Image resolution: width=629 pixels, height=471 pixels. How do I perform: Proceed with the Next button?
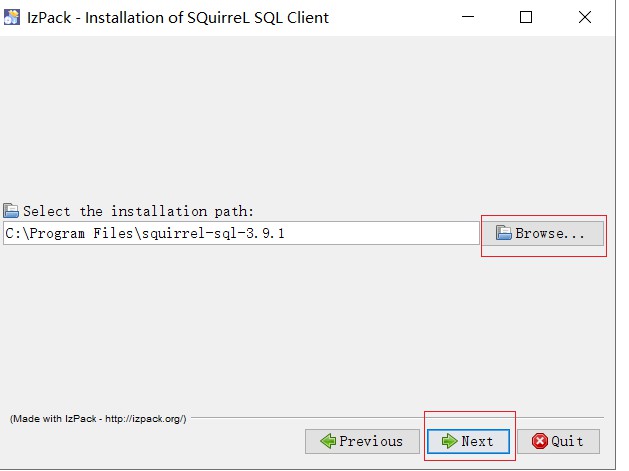pyautogui.click(x=468, y=441)
